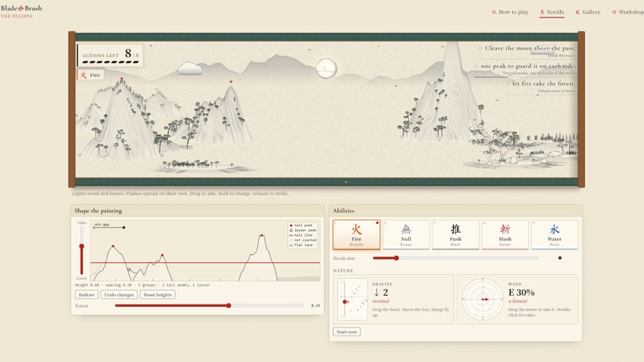Open the Gallery tab
The image size is (644, 362).
588,12
